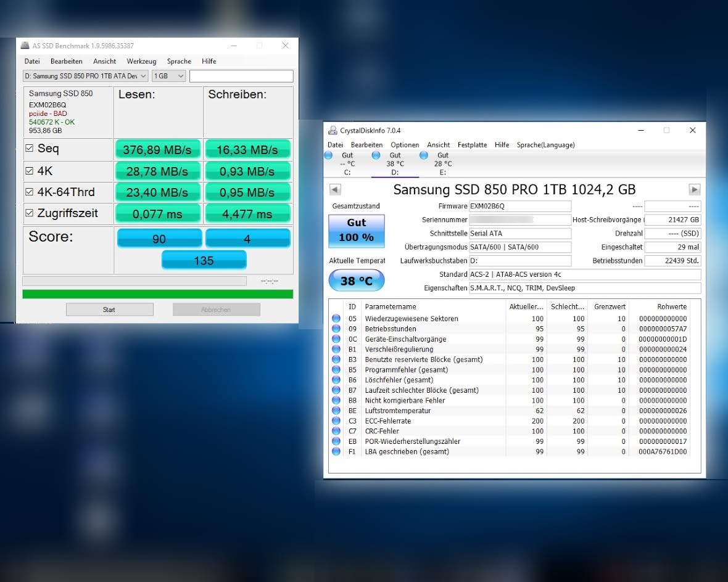Image resolution: width=728 pixels, height=582 pixels.
Task: Click the Rohwerte column header
Action: point(660,306)
